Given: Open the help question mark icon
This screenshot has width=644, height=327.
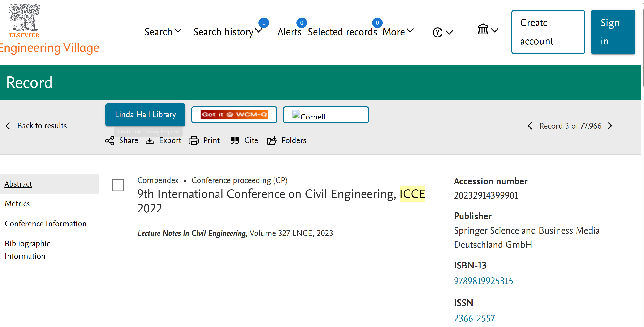Looking at the screenshot, I should [437, 33].
